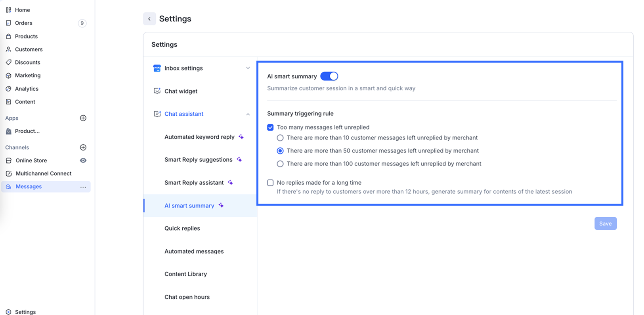
Task: Click the Save button
Action: (605, 223)
